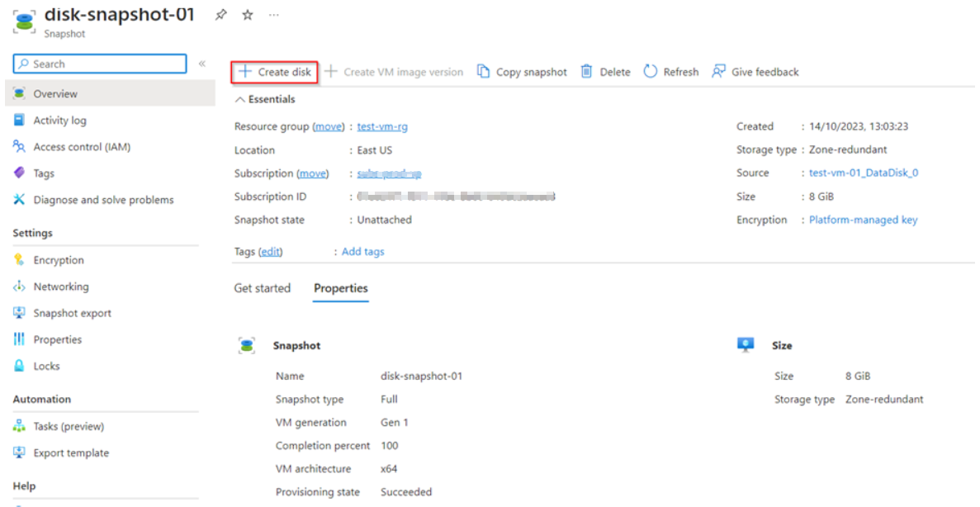Click in the Search input field

[100, 64]
